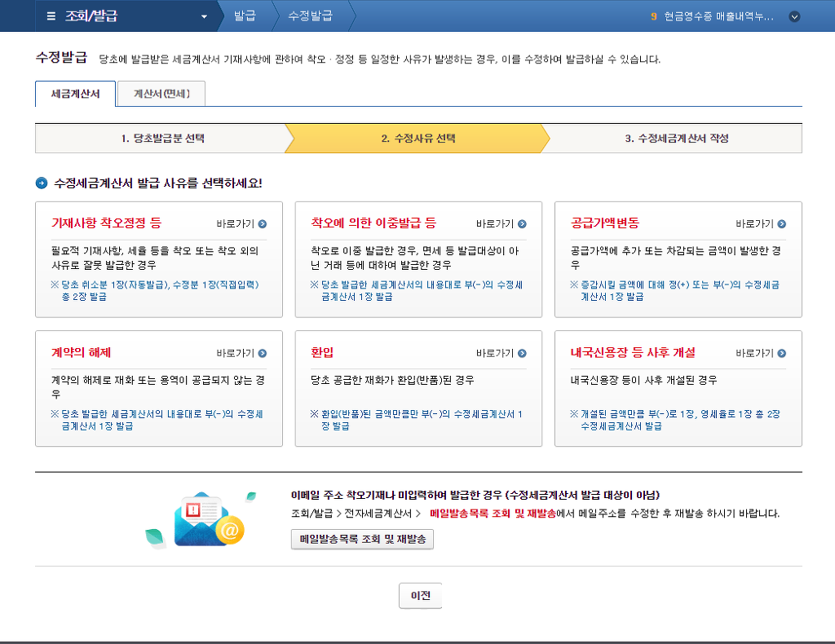Screen dimensions: 835x644
Task: Expand the 조회/발급 dropdown arrow
Action: (204, 16)
